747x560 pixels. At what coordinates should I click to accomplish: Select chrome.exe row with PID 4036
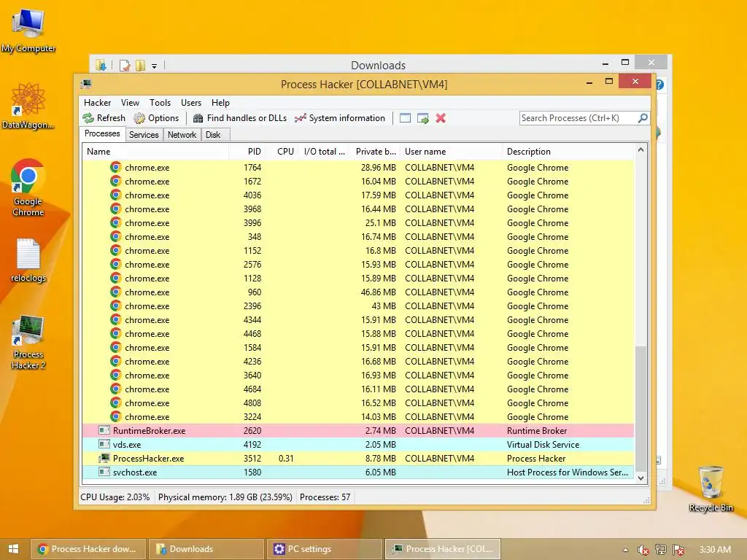[358, 195]
